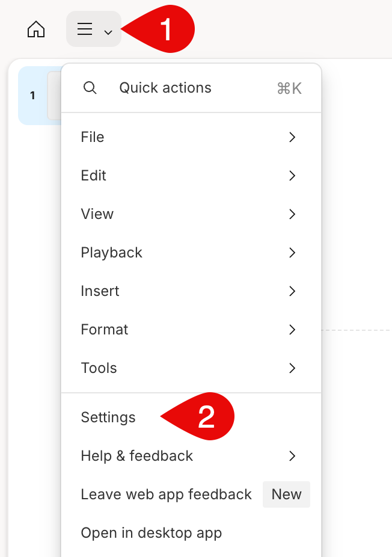The width and height of the screenshot is (392, 557).
Task: Choose Open in desktop app
Action: [x=152, y=533]
